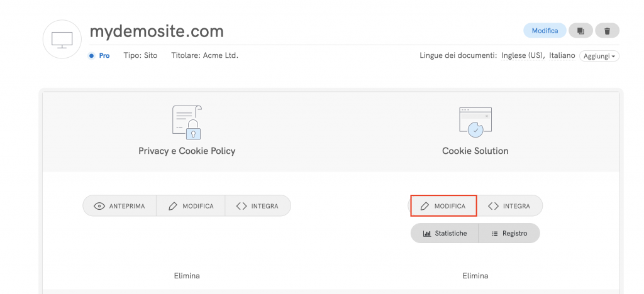Click Integra under Cookie Solution

pyautogui.click(x=509, y=206)
